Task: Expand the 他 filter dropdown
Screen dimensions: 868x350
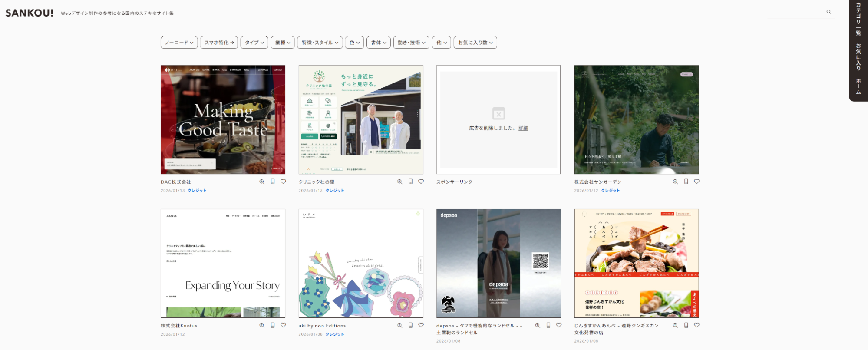Action: pos(442,43)
